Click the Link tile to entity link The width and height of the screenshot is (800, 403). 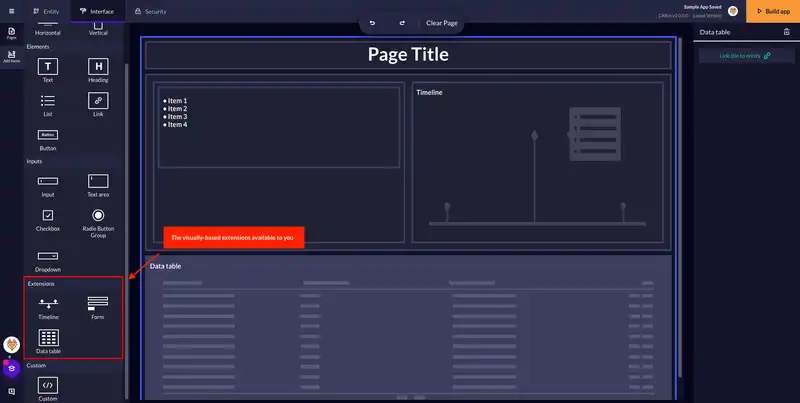click(x=745, y=56)
